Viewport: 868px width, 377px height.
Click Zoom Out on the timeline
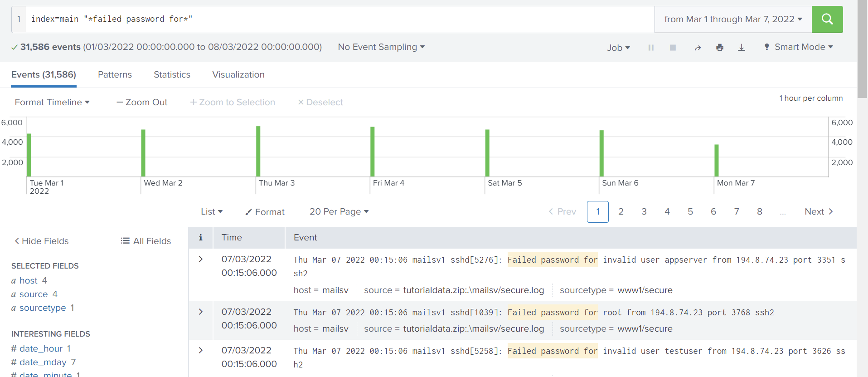click(x=142, y=103)
